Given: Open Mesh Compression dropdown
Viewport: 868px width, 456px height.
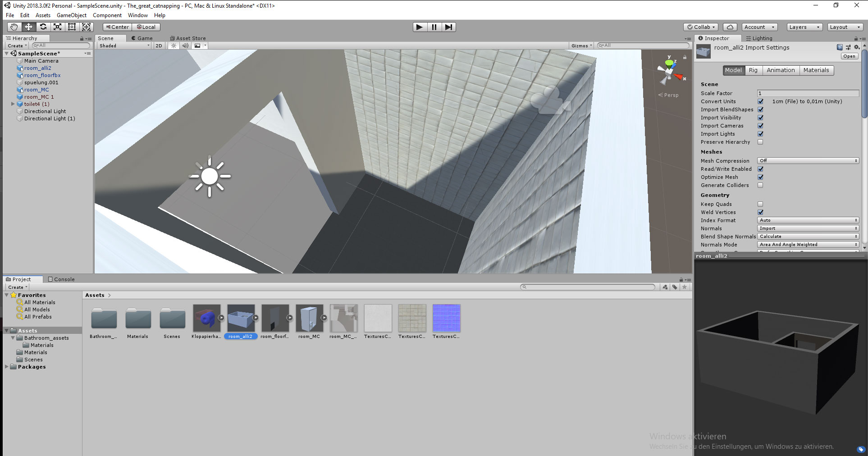Looking at the screenshot, I should coord(808,161).
